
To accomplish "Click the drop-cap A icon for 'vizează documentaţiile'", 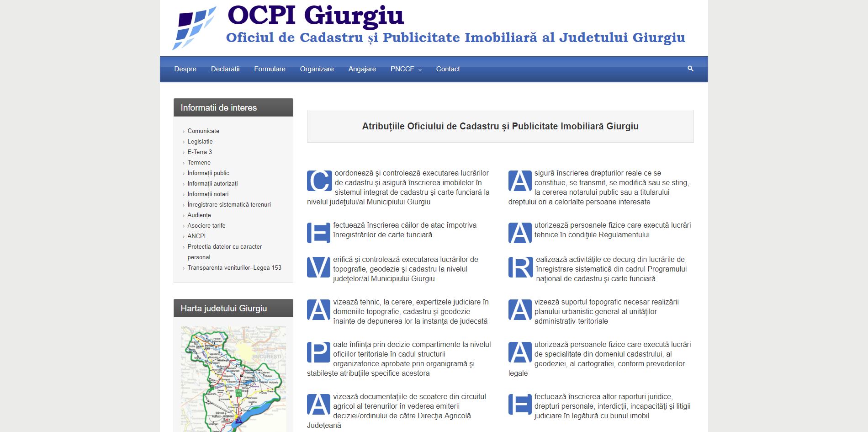I will point(318,405).
